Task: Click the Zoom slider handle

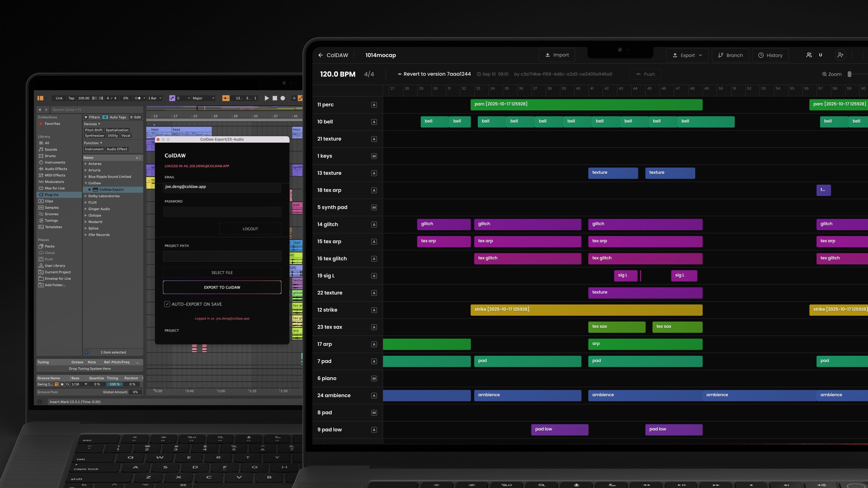Action: tap(849, 74)
